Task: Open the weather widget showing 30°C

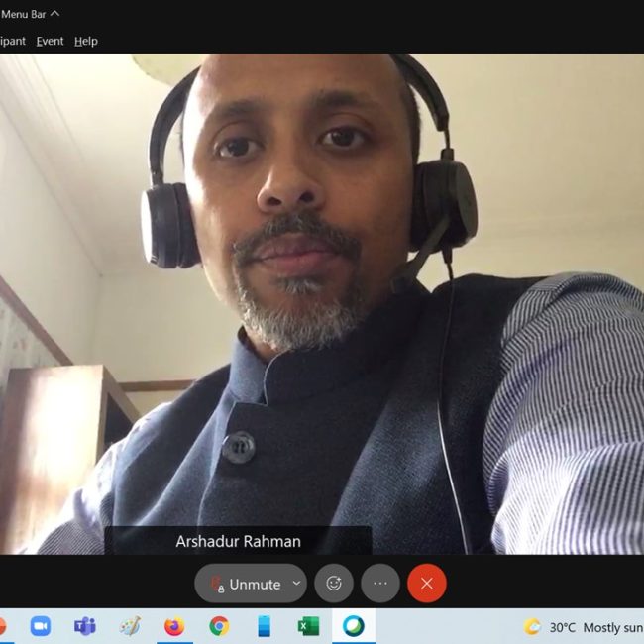Action: point(584,627)
